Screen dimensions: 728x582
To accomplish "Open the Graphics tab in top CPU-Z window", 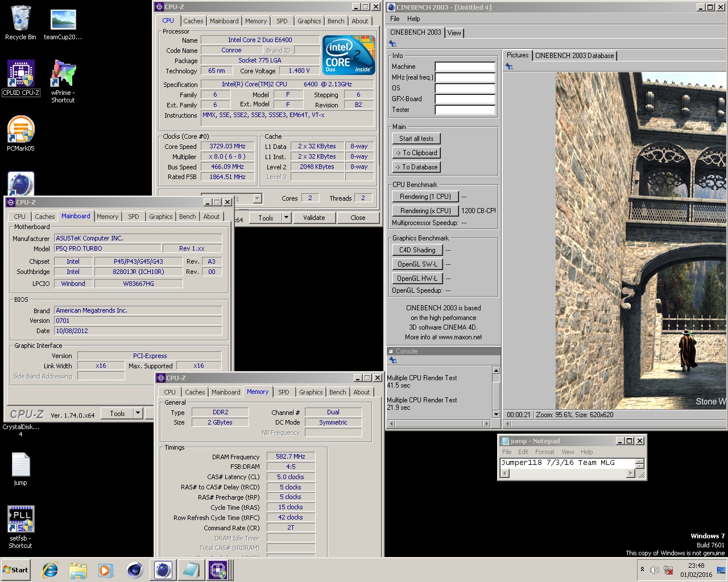I will pos(309,21).
